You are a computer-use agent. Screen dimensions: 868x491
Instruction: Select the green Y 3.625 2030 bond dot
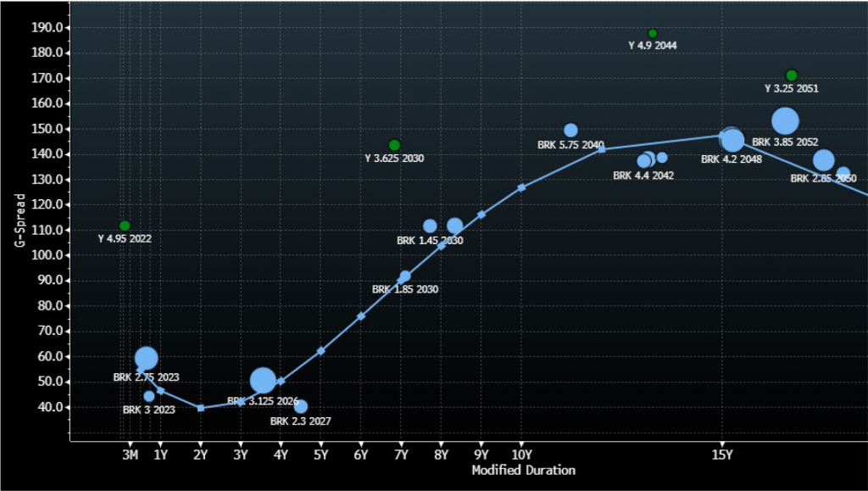394,145
